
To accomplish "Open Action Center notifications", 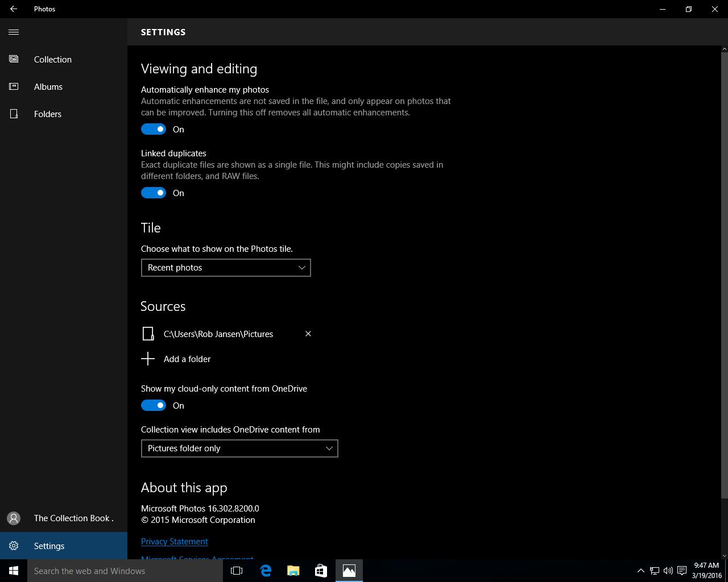I will click(681, 571).
